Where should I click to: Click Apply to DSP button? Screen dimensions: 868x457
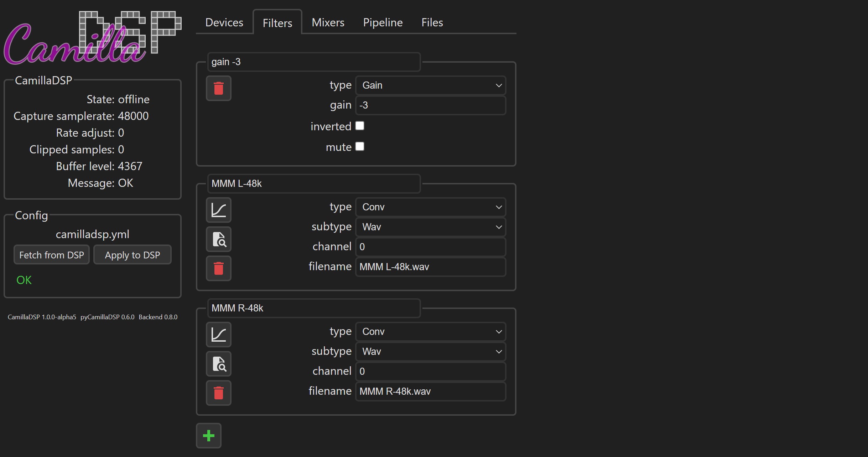point(132,255)
